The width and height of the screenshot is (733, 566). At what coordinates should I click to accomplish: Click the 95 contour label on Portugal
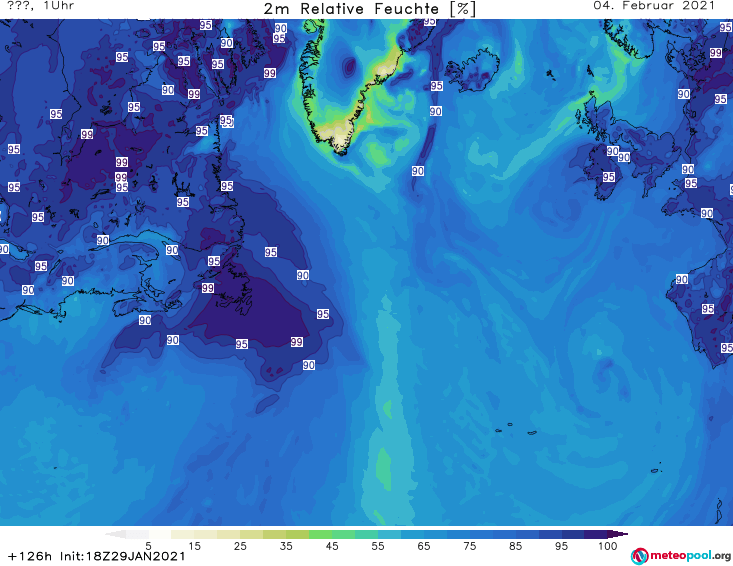707,309
